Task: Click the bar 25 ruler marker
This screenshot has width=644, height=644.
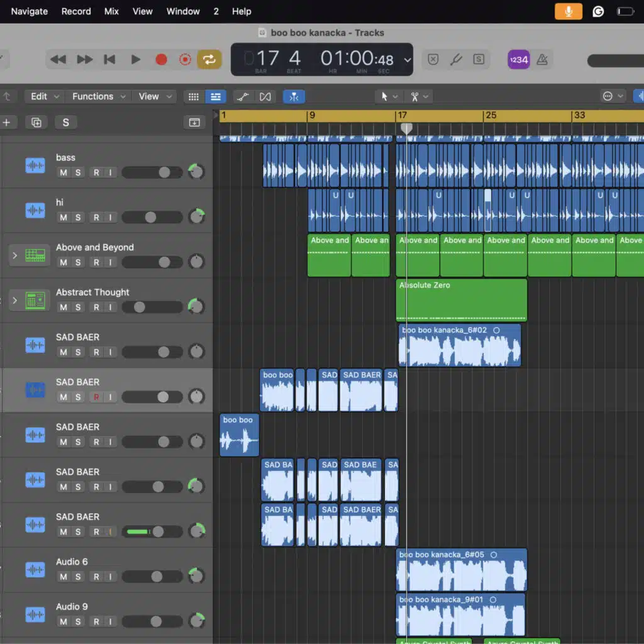Action: click(x=491, y=116)
